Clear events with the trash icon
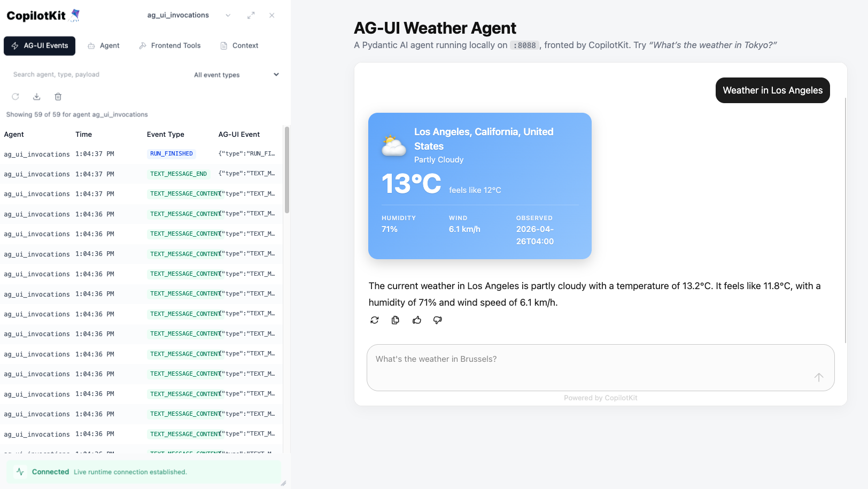 [58, 97]
